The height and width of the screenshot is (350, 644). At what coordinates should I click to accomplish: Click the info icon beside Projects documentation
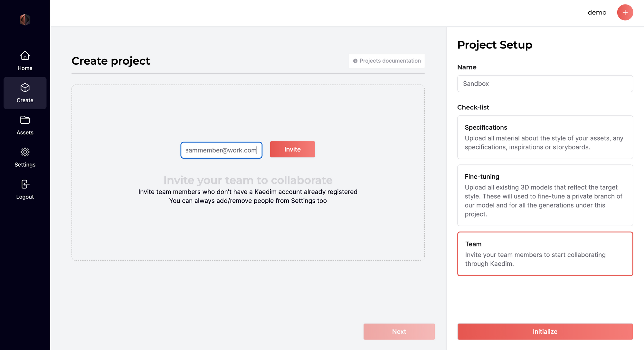355,61
